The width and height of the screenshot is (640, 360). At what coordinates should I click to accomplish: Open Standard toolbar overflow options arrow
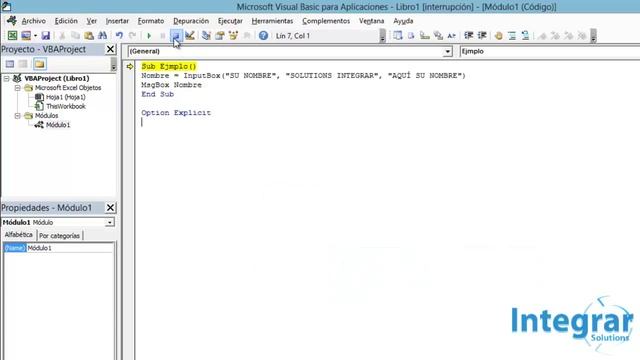[x=382, y=36]
